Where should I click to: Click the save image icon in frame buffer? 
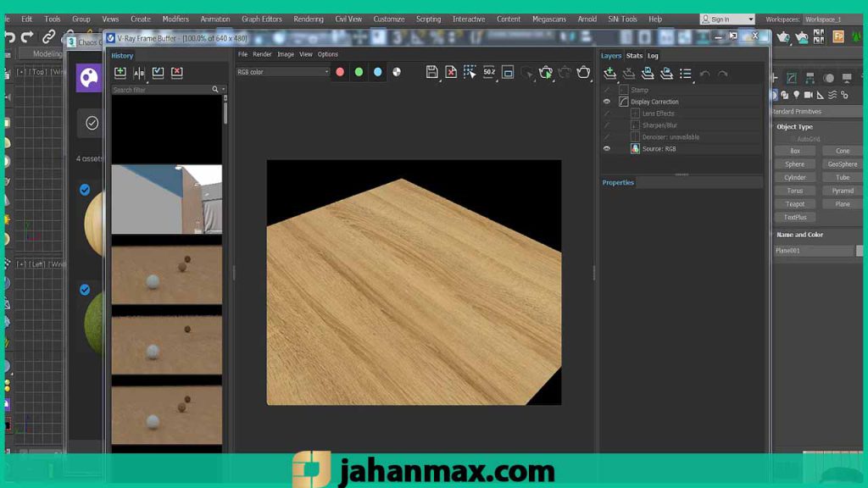(x=432, y=73)
